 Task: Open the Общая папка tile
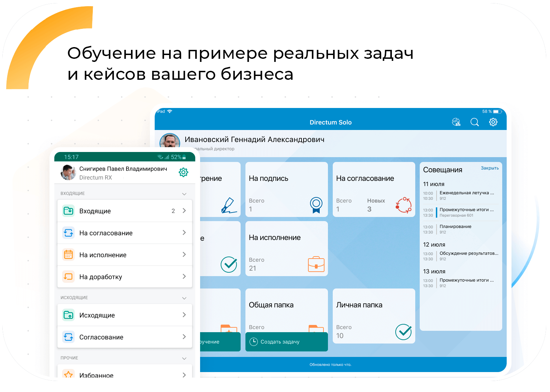pos(287,310)
